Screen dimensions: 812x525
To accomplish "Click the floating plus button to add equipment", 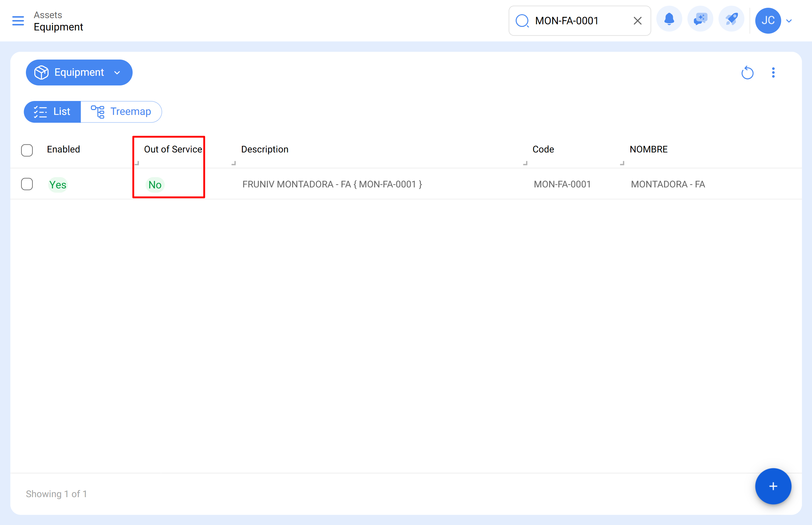I will [x=773, y=486].
